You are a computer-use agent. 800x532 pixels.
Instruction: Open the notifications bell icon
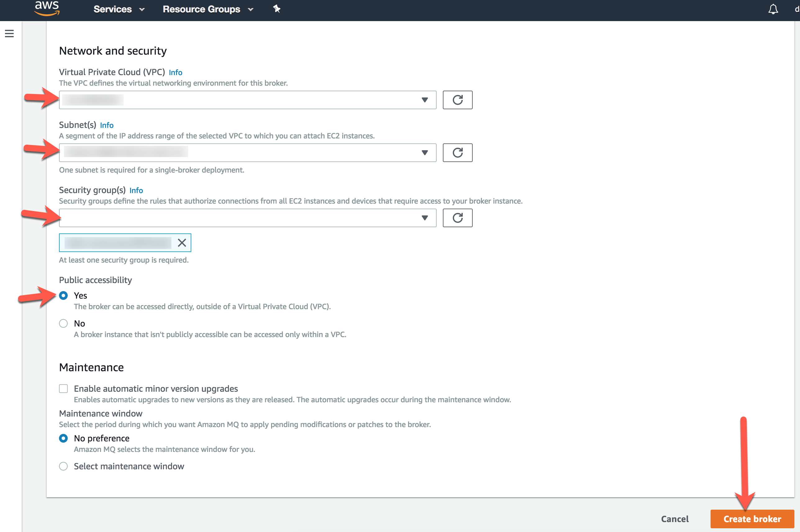[x=773, y=9]
